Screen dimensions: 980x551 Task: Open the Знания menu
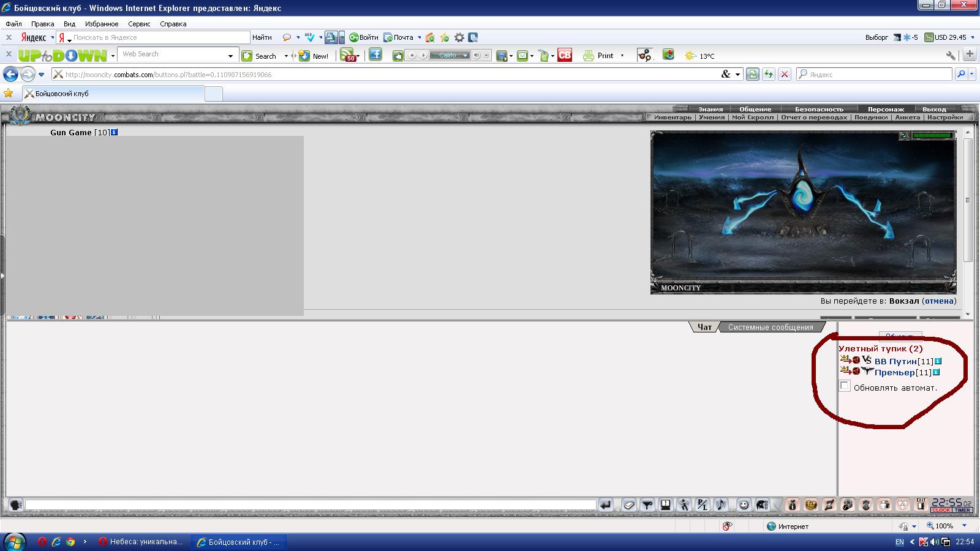click(x=710, y=109)
